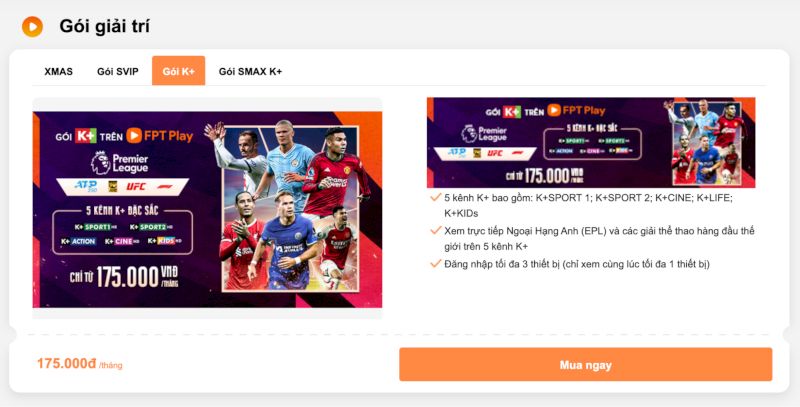This screenshot has width=800, height=407.
Task: Click the checkmark icon beside Đăng nhập tối đa
Action: (435, 264)
